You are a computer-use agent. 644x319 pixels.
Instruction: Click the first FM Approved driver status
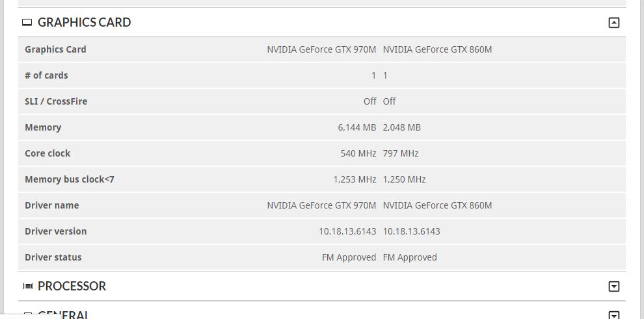coord(349,257)
